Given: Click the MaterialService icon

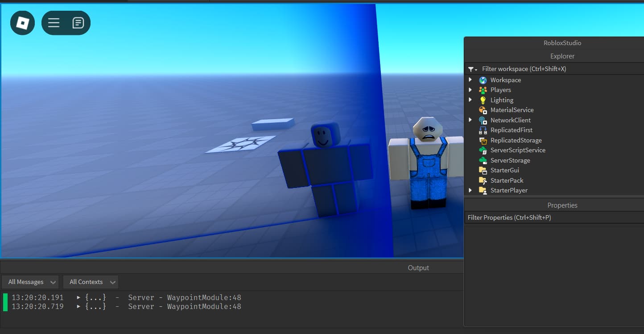Looking at the screenshot, I should tap(483, 110).
